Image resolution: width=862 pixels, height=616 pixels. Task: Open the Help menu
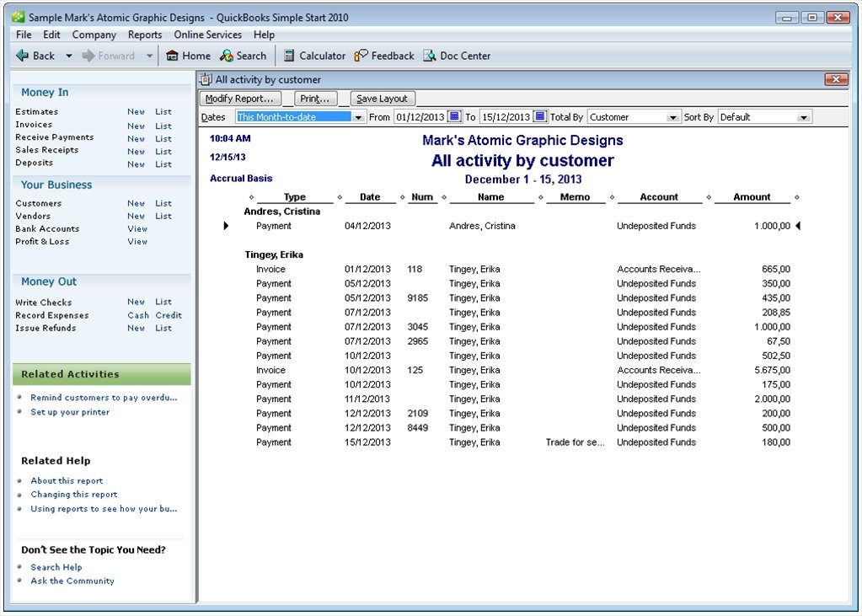click(264, 35)
